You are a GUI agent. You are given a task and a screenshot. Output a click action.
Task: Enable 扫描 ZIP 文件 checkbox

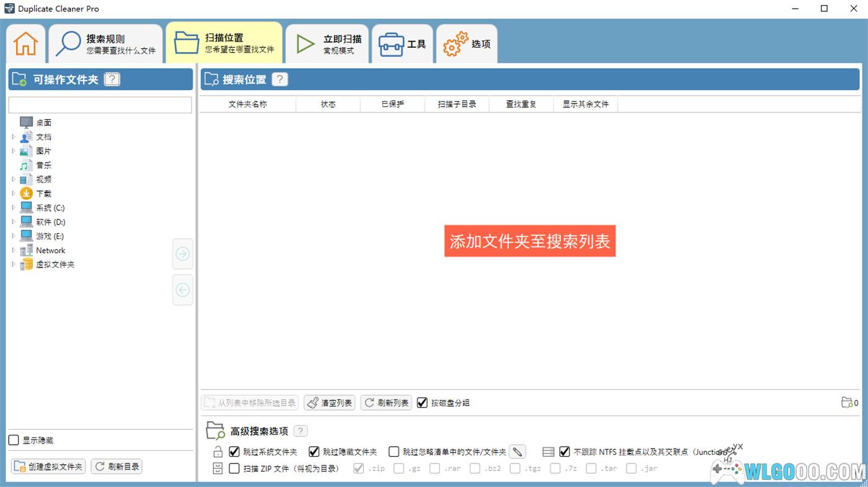pyautogui.click(x=234, y=468)
